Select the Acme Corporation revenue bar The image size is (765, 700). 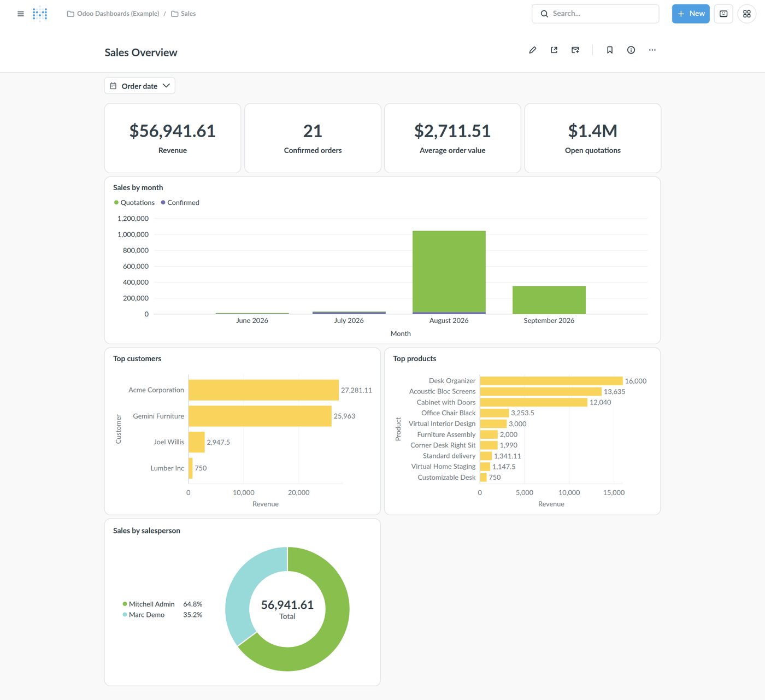point(263,390)
